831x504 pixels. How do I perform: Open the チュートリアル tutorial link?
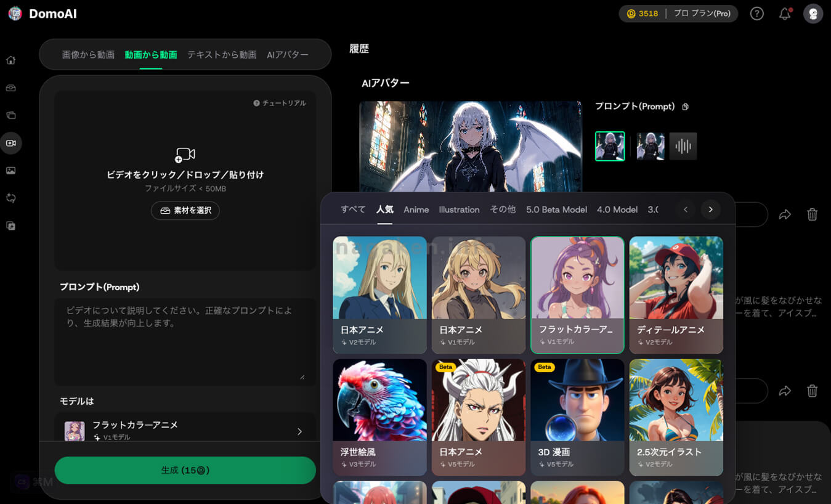tap(280, 103)
